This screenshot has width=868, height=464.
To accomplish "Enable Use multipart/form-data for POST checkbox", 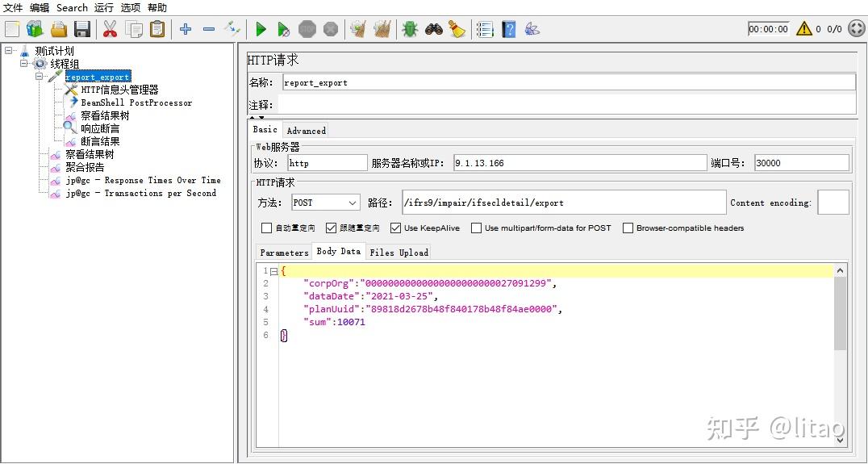I will pos(476,228).
